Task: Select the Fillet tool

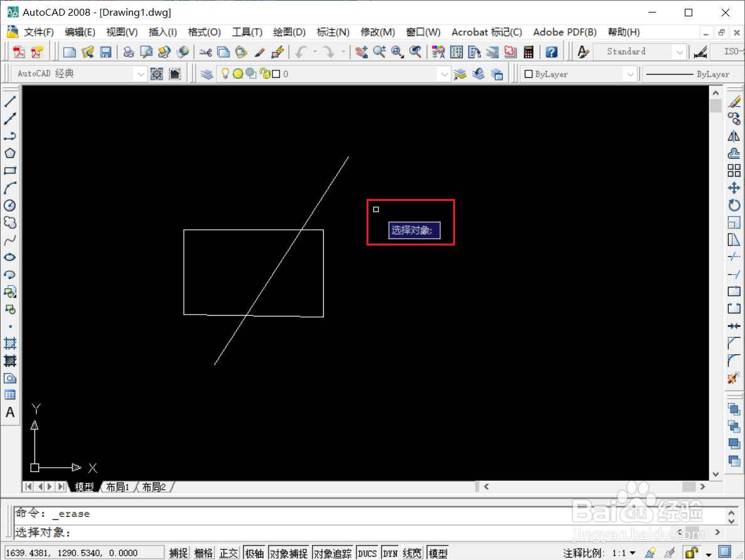Action: pos(734,361)
